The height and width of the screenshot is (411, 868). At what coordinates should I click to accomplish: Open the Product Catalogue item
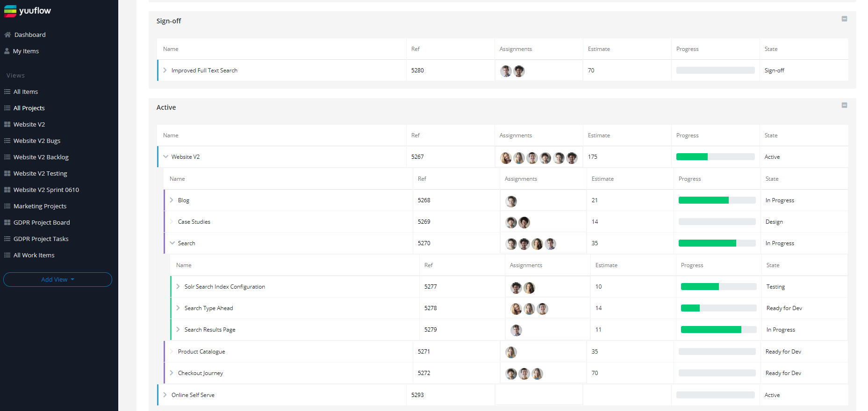[201, 351]
